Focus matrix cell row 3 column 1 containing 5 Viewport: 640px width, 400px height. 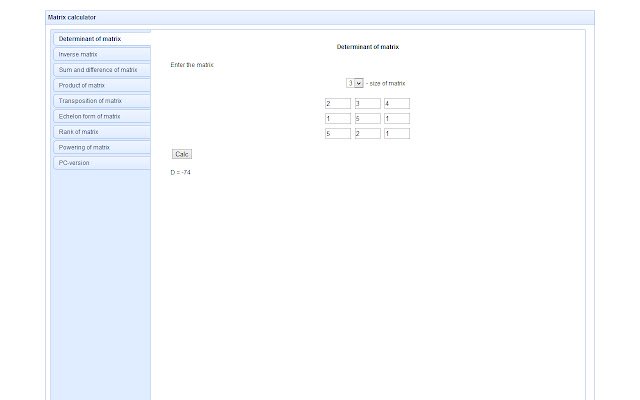pyautogui.click(x=338, y=133)
